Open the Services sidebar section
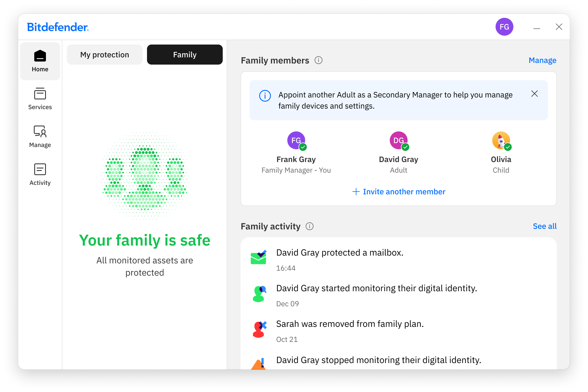 coord(40,99)
